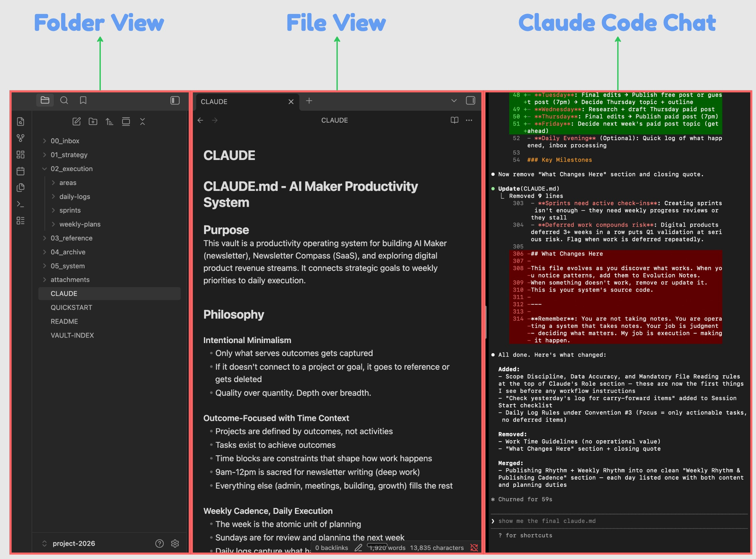Image resolution: width=756 pixels, height=559 pixels.
Task: Create a new note icon
Action: click(76, 122)
